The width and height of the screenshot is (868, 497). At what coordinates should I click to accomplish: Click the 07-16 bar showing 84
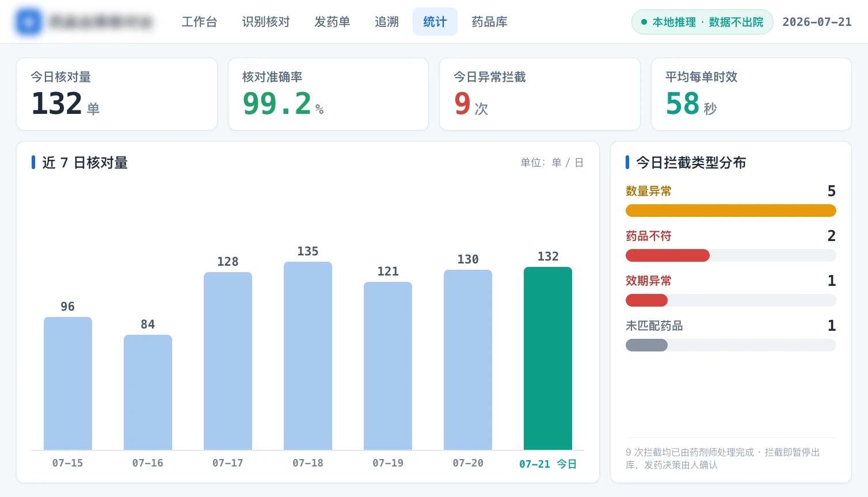coord(148,392)
